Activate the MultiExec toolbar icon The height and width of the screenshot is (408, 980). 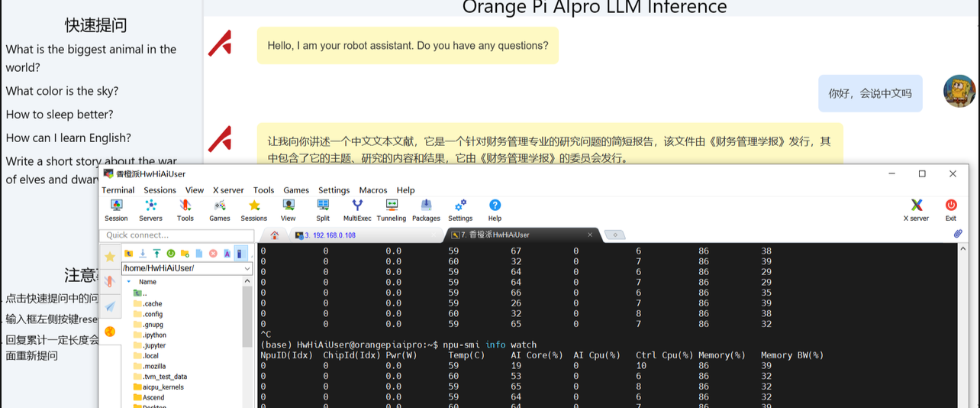coord(357,210)
